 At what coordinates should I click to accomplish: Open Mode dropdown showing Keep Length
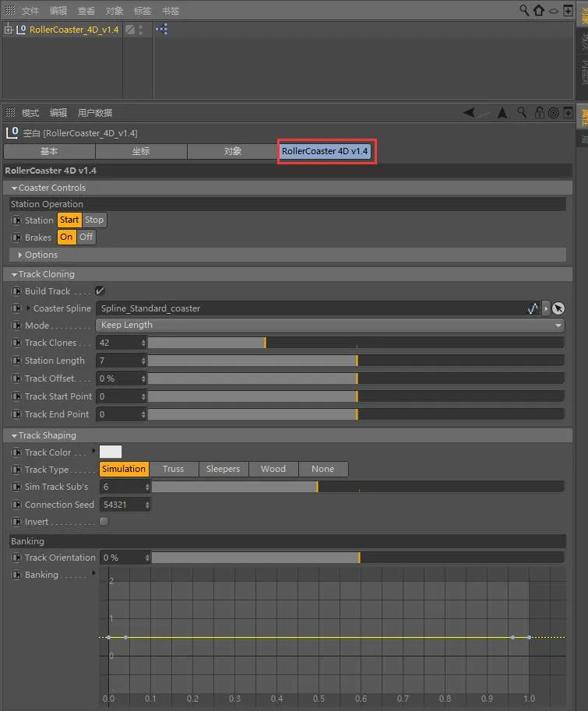330,325
